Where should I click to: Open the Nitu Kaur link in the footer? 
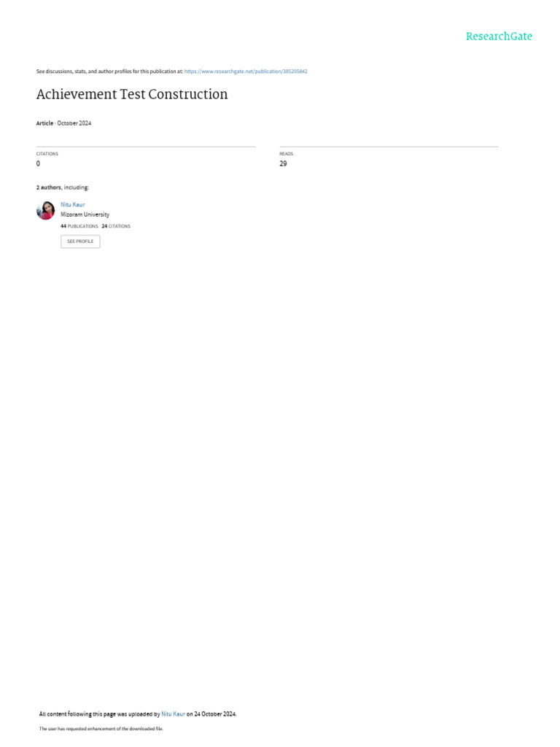click(174, 713)
